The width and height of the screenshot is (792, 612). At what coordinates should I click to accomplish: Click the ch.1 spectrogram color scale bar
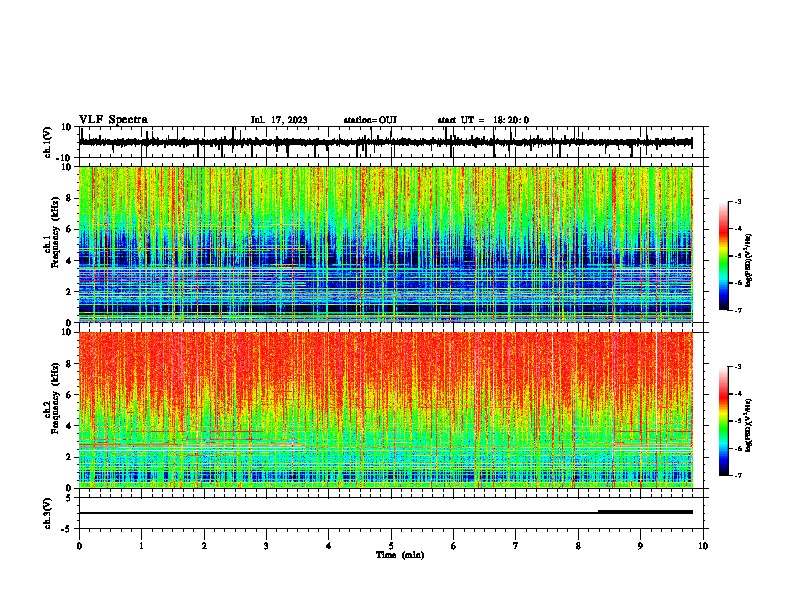coord(724,256)
